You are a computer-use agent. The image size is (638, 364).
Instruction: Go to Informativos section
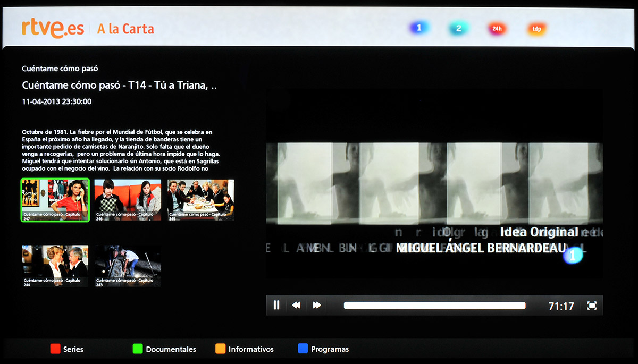point(245,349)
